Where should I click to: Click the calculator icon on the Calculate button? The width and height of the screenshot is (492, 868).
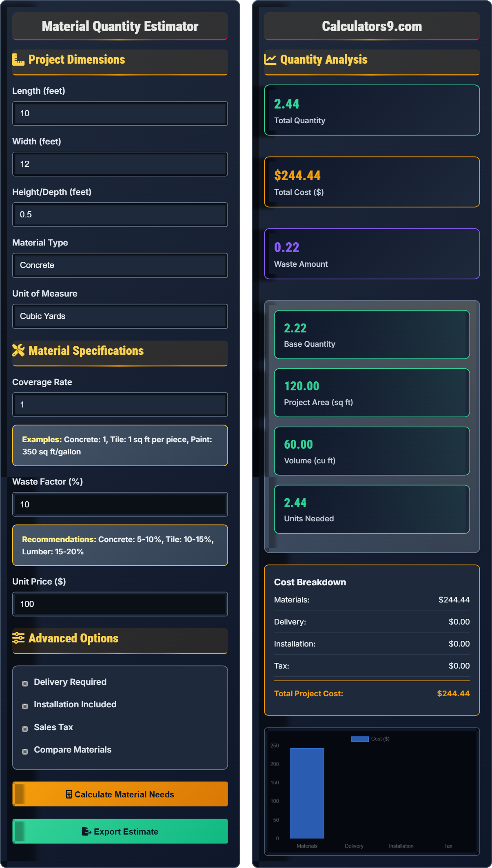point(69,794)
